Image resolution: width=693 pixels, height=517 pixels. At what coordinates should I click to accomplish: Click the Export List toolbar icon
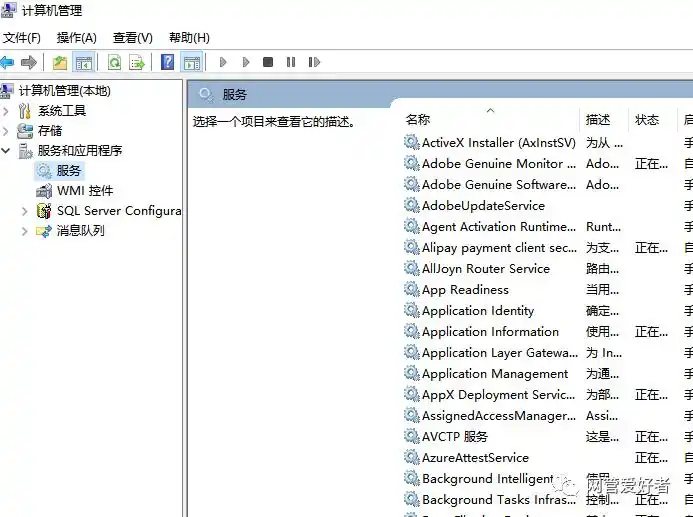point(137,63)
